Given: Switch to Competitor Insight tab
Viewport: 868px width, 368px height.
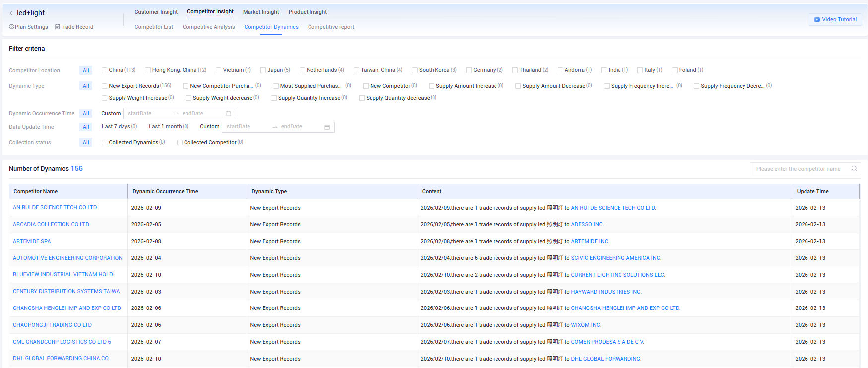Looking at the screenshot, I should pyautogui.click(x=210, y=11).
